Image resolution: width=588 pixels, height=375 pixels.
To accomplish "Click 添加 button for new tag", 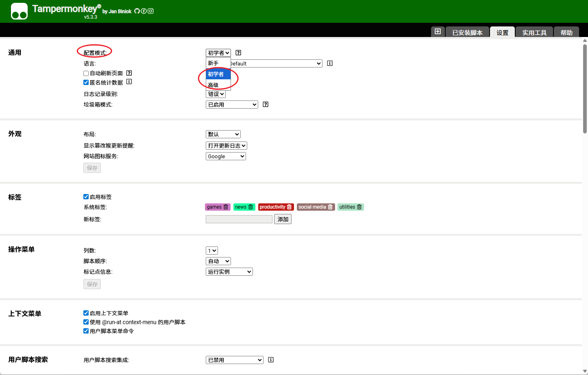I will [x=283, y=219].
